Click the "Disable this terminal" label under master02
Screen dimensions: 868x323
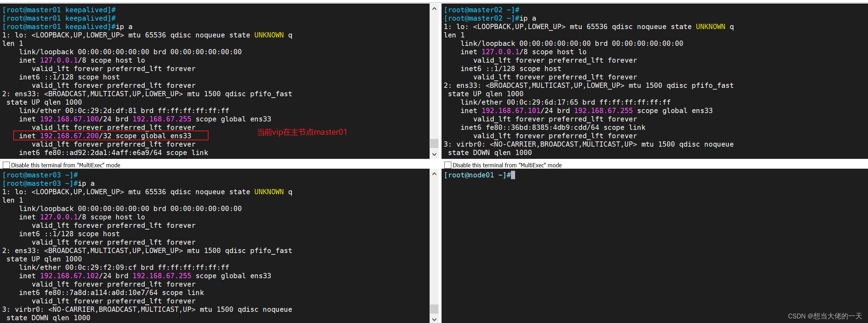tap(507, 165)
